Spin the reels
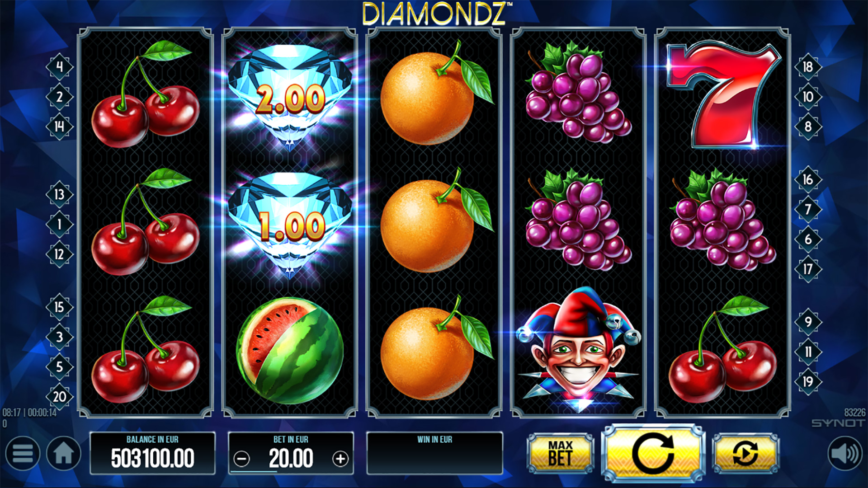The image size is (868, 488). (x=653, y=453)
